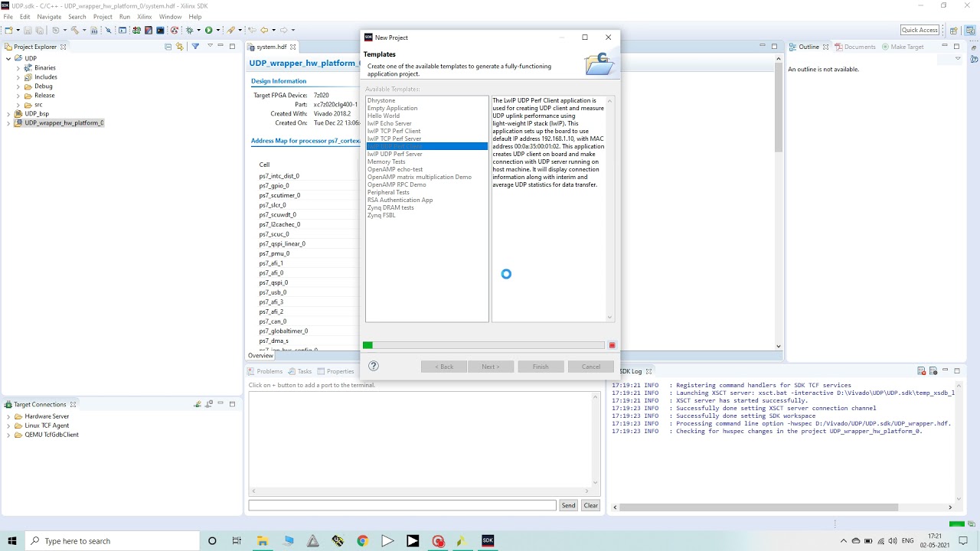The width and height of the screenshot is (980, 551).
Task: Click the Back button in dialog
Action: pos(444,367)
